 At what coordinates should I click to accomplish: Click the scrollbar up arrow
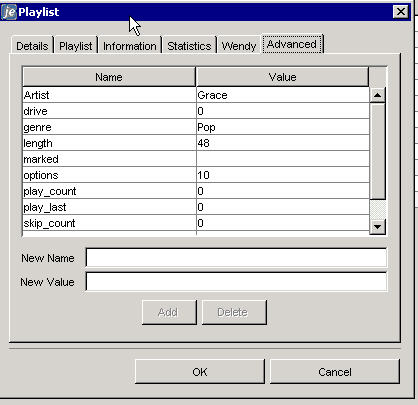pyautogui.click(x=377, y=95)
